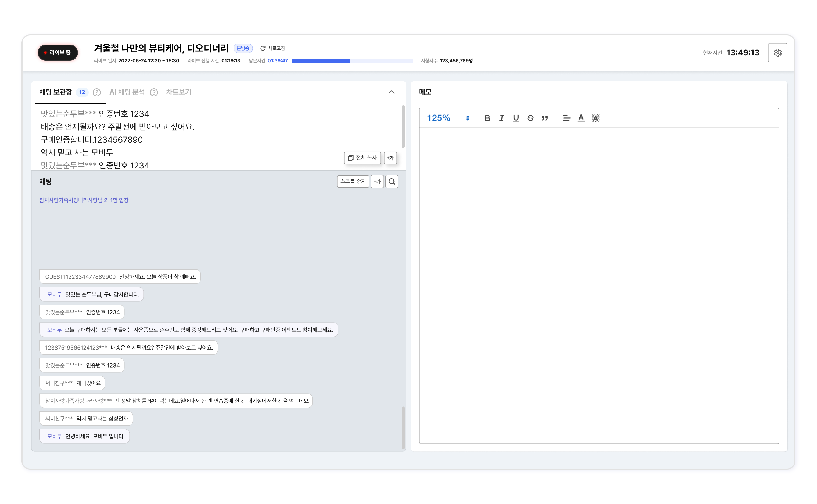817x504 pixels.
Task: Open text alignment options in memo
Action: click(566, 118)
